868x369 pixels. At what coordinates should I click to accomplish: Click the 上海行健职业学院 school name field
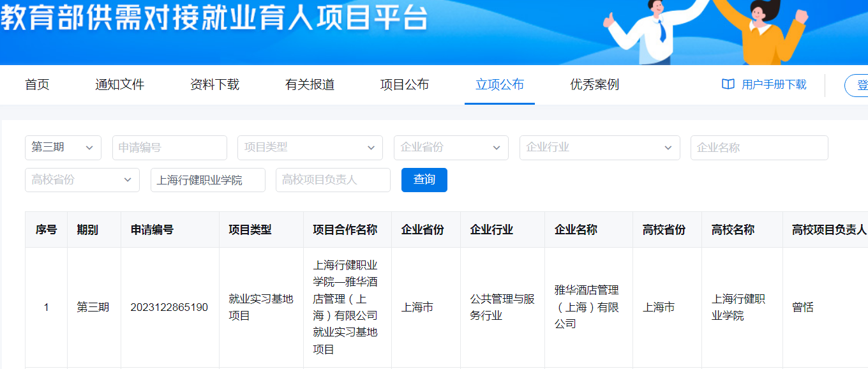(207, 180)
